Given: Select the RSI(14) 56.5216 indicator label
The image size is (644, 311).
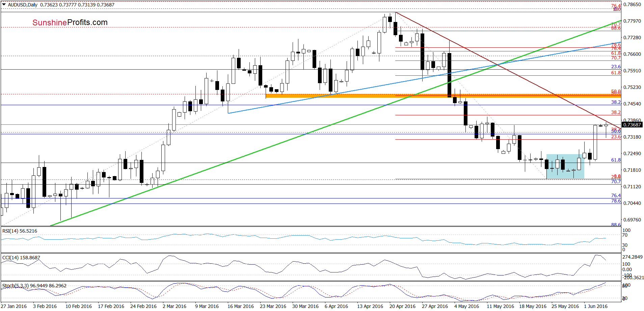Looking at the screenshot, I should [x=20, y=231].
